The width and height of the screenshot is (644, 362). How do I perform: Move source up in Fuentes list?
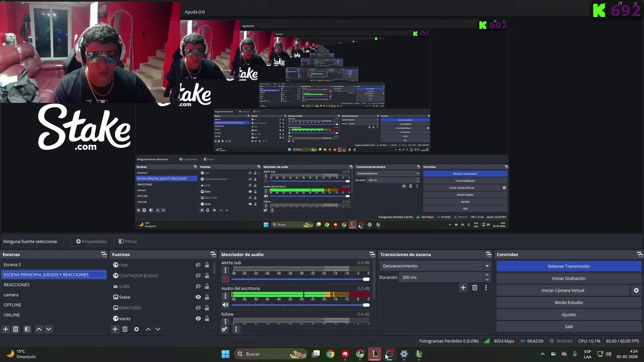coord(148,329)
